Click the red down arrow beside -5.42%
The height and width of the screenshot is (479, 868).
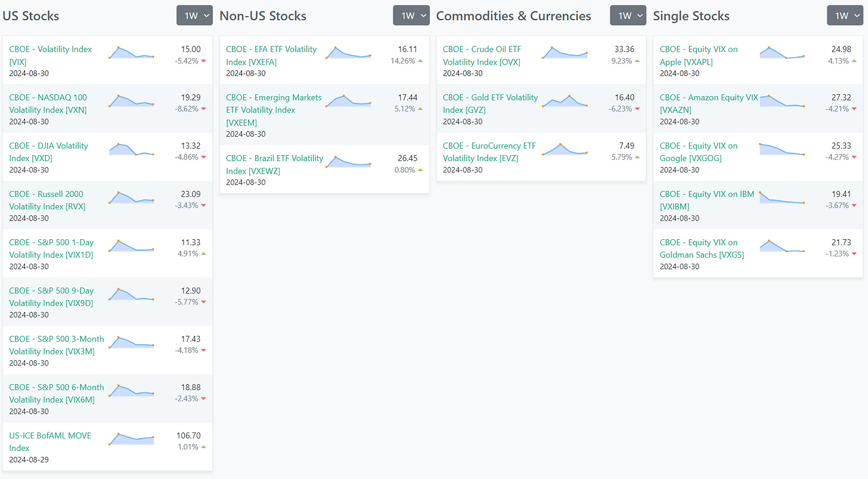(204, 61)
